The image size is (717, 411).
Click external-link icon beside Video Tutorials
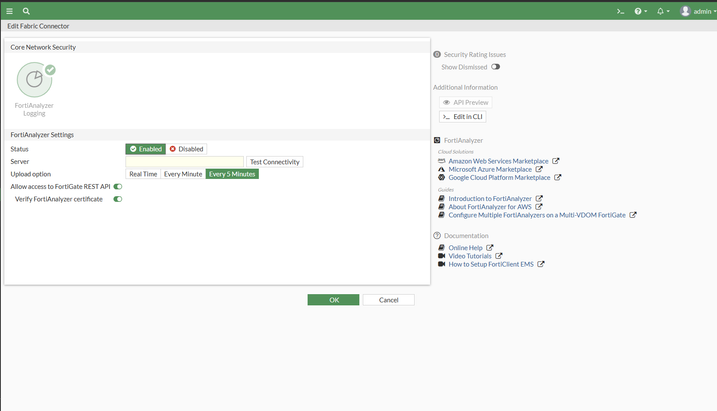[499, 256]
